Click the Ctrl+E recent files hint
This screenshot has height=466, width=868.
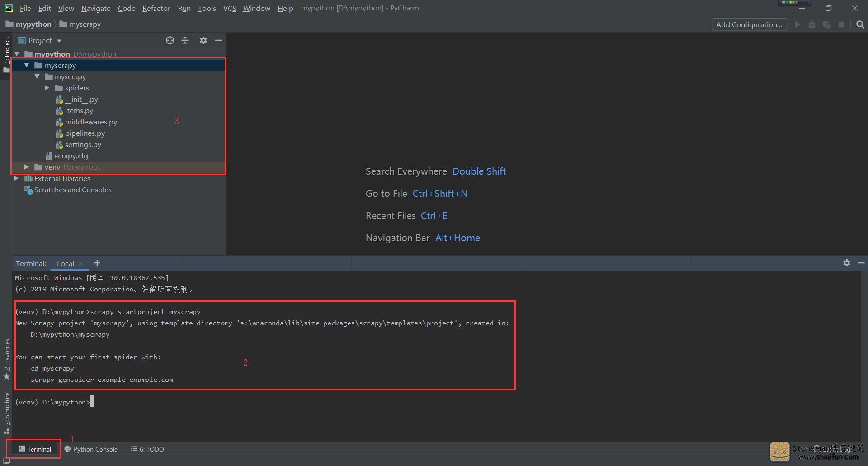(434, 215)
